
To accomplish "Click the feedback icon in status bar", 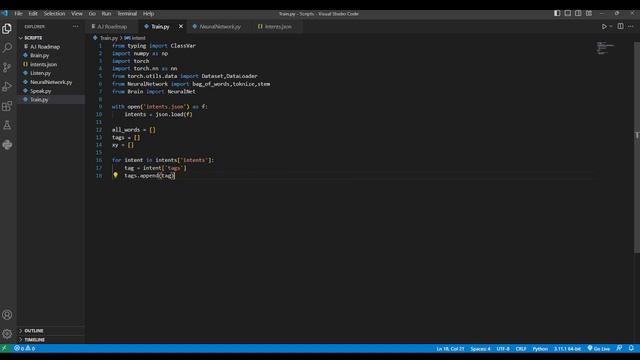I will click(620, 348).
